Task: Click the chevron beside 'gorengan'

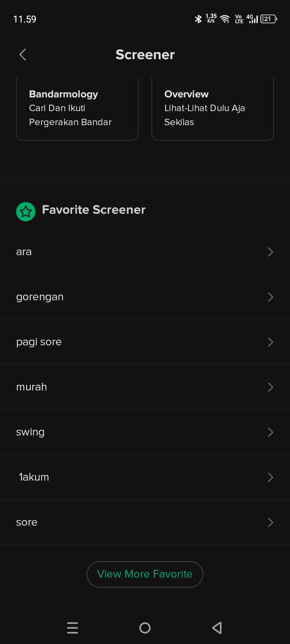Action: pos(270,297)
